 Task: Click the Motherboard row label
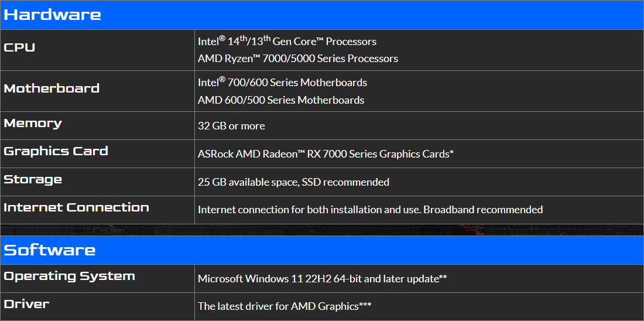coord(52,88)
